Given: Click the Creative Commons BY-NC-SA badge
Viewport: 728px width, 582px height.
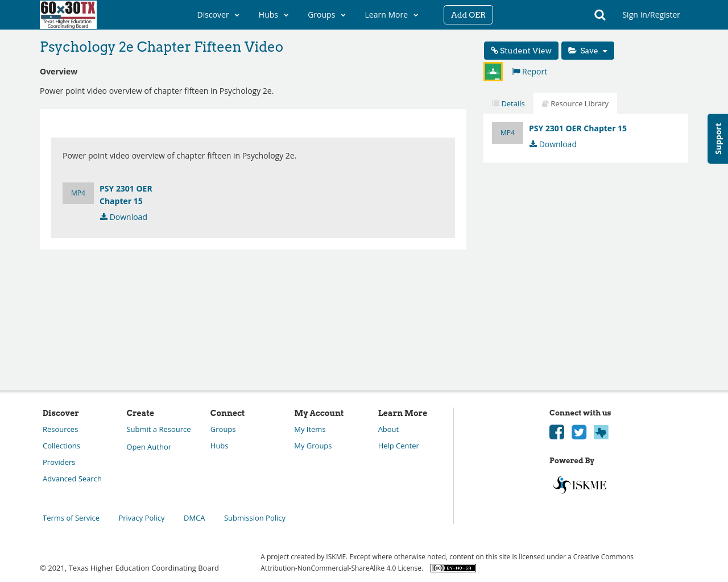Looking at the screenshot, I should point(453,567).
